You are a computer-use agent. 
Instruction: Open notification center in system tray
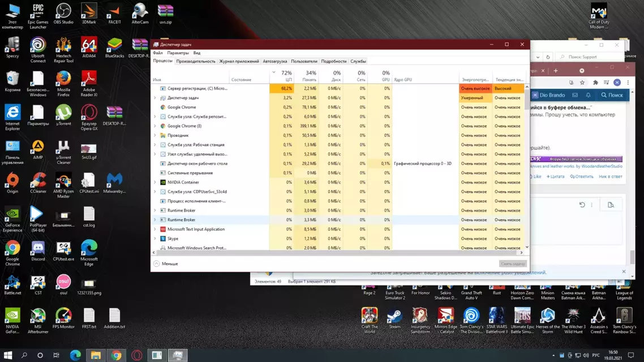631,355
